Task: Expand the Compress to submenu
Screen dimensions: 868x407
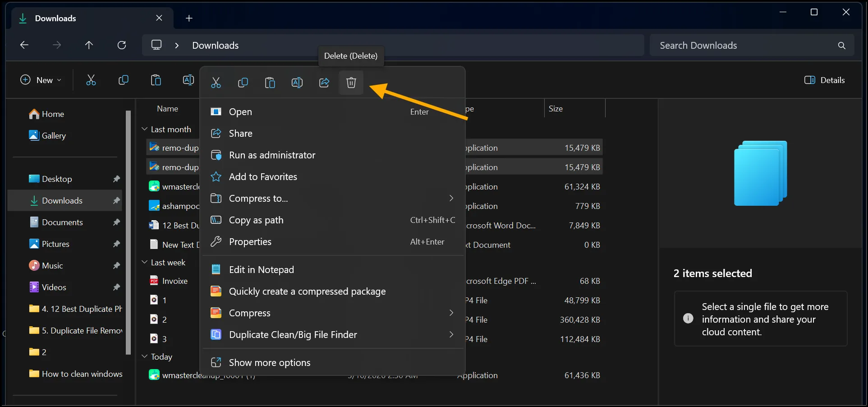Action: tap(451, 198)
